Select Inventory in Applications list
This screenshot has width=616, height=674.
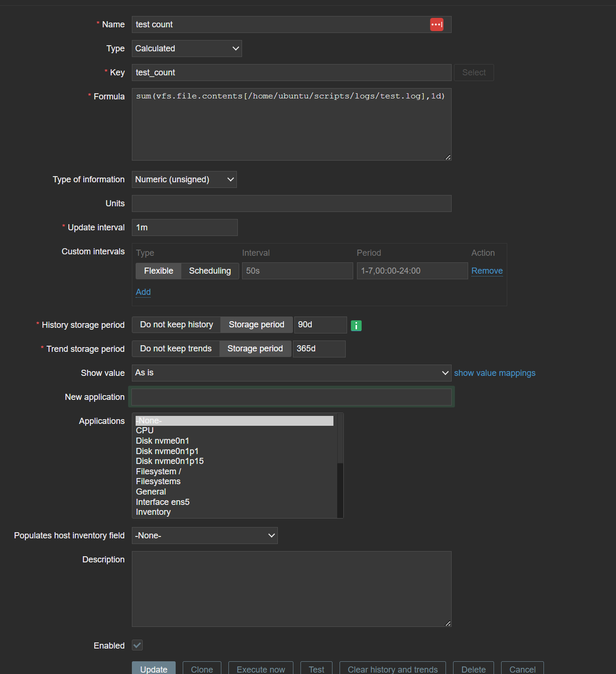coord(235,512)
